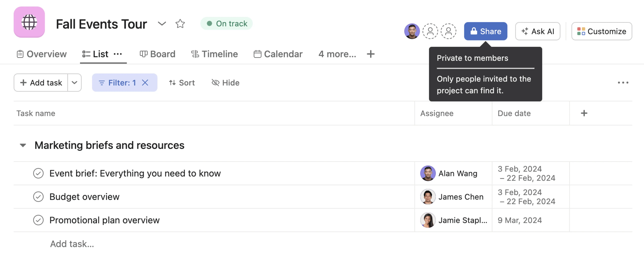The image size is (644, 262).
Task: Mark 'Event brief: Everything you need to know' complete
Action: [x=38, y=173]
